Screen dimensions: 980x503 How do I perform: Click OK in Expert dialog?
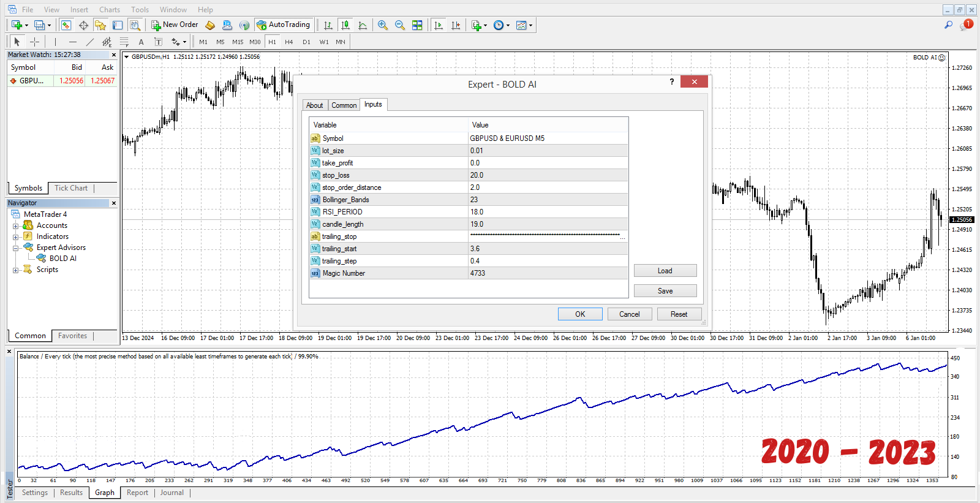580,314
